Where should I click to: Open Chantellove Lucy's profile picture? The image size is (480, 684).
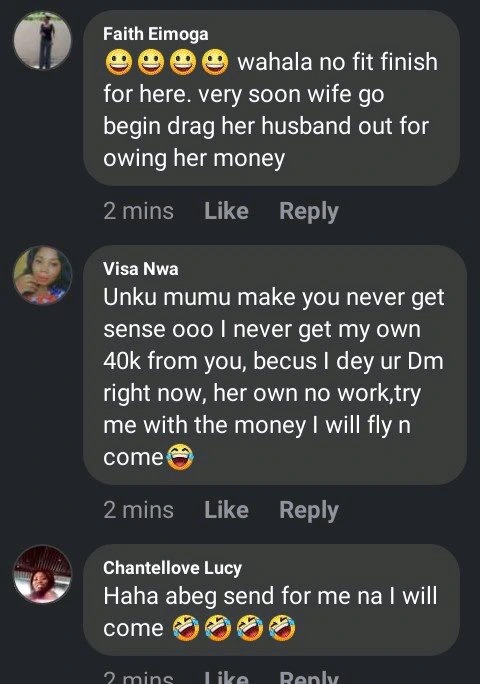(x=42, y=574)
